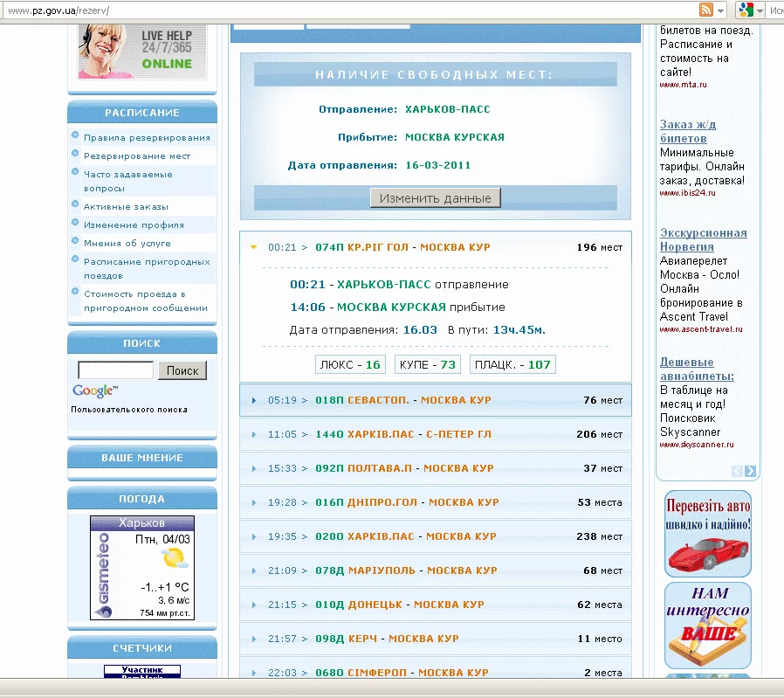Expand train 018П Севастоп. – Москва row
784x698 pixels.
[x=436, y=400]
